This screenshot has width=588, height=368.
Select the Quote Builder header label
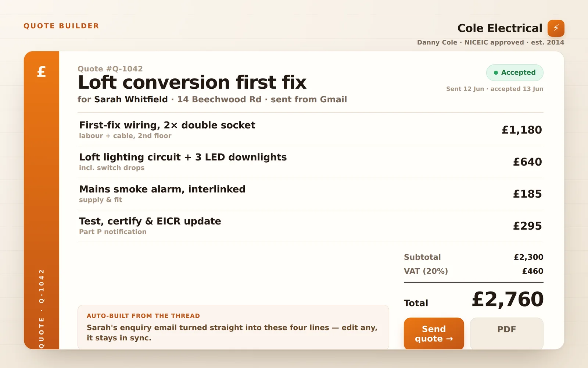pos(61,26)
